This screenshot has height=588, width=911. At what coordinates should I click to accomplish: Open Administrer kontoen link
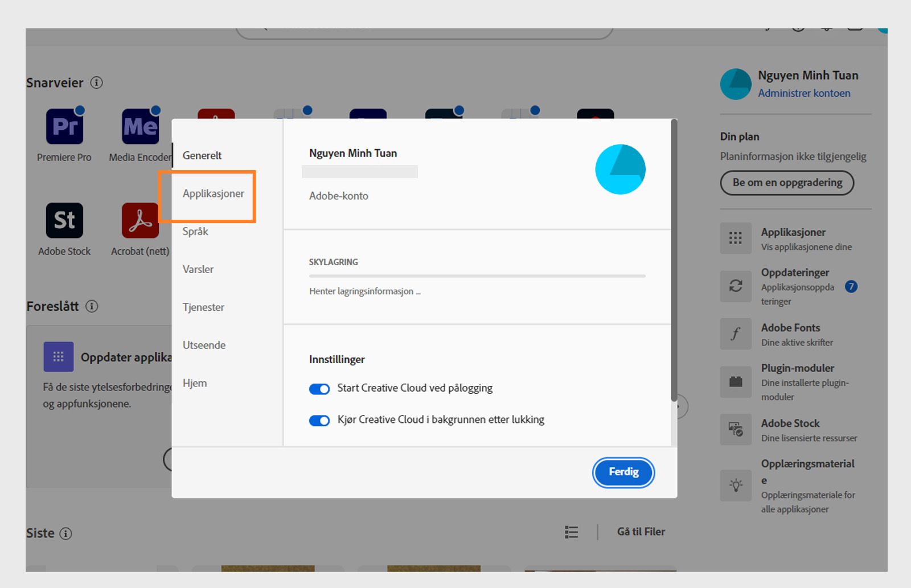tap(804, 93)
